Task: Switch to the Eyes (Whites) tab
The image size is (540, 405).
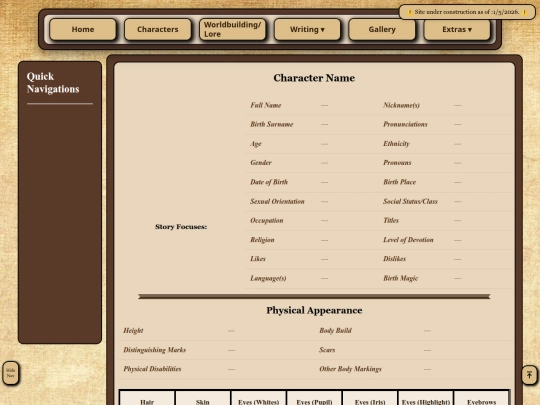Action: [259, 399]
